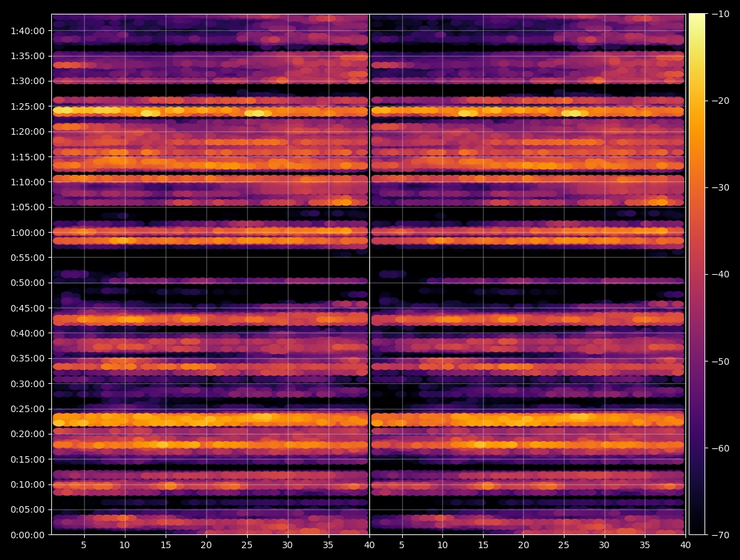Select the 0:05:00 time label

click(28, 509)
